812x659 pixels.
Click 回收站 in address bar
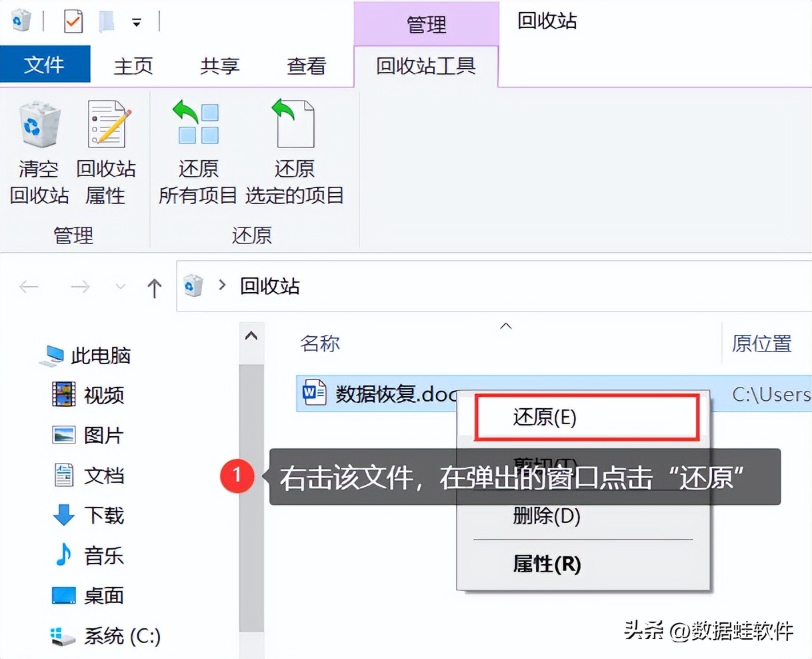point(270,286)
